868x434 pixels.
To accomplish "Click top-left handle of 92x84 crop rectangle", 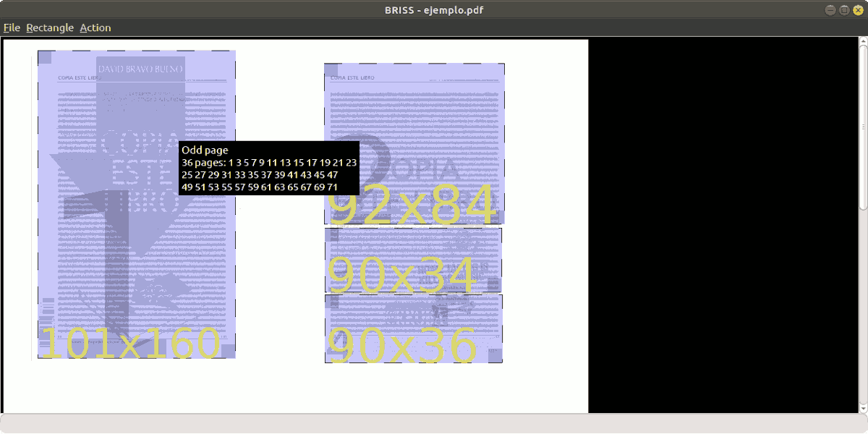I will click(x=331, y=70).
